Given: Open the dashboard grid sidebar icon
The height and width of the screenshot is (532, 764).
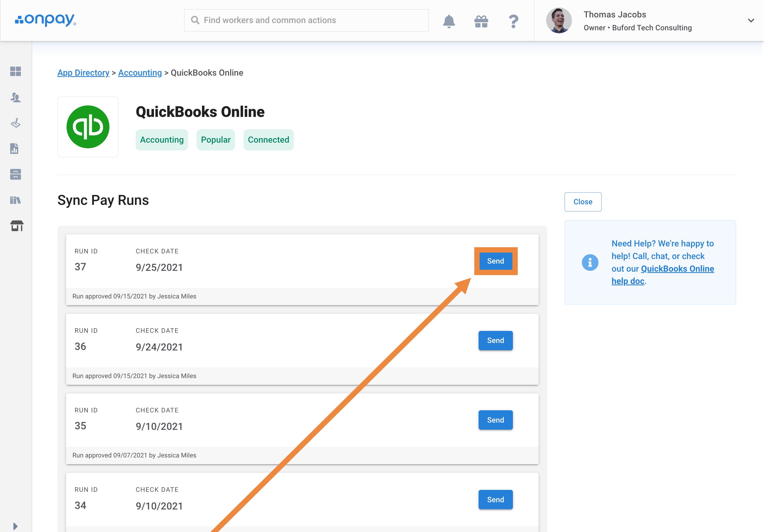Looking at the screenshot, I should click(16, 71).
